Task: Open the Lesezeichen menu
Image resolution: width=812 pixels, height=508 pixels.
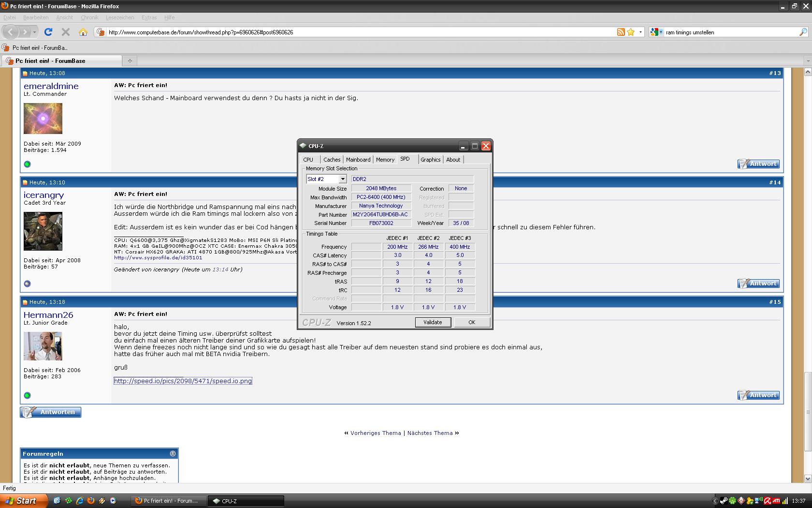Action: [120, 17]
